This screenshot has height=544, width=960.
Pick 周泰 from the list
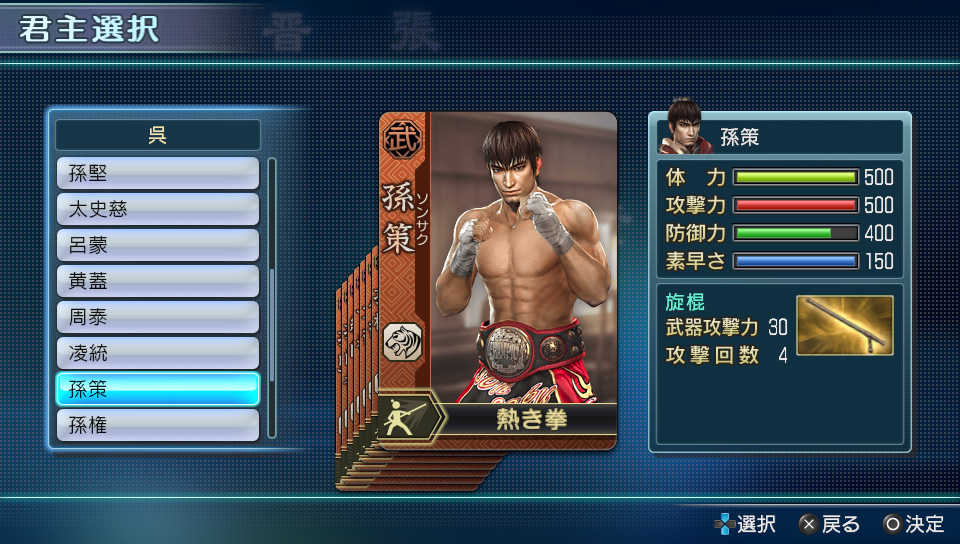tap(158, 317)
